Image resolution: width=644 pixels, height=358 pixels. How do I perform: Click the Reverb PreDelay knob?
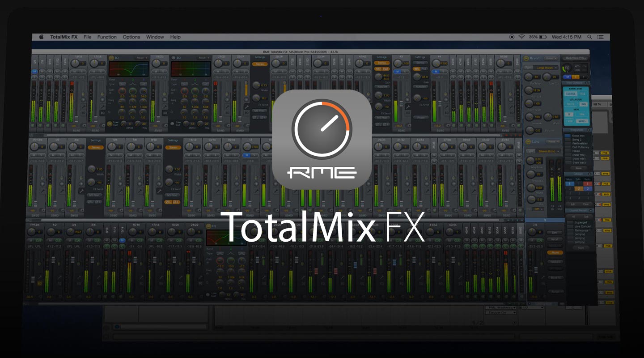coord(529,77)
